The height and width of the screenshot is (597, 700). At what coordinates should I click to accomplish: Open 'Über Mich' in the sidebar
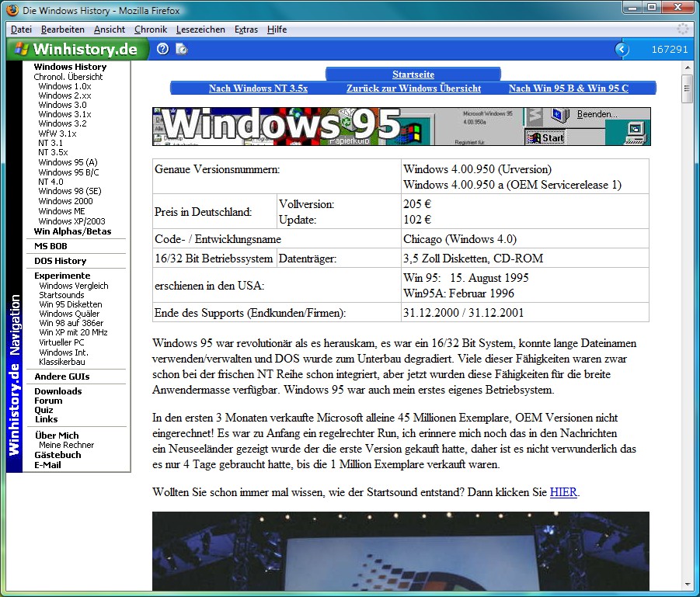[x=57, y=436]
